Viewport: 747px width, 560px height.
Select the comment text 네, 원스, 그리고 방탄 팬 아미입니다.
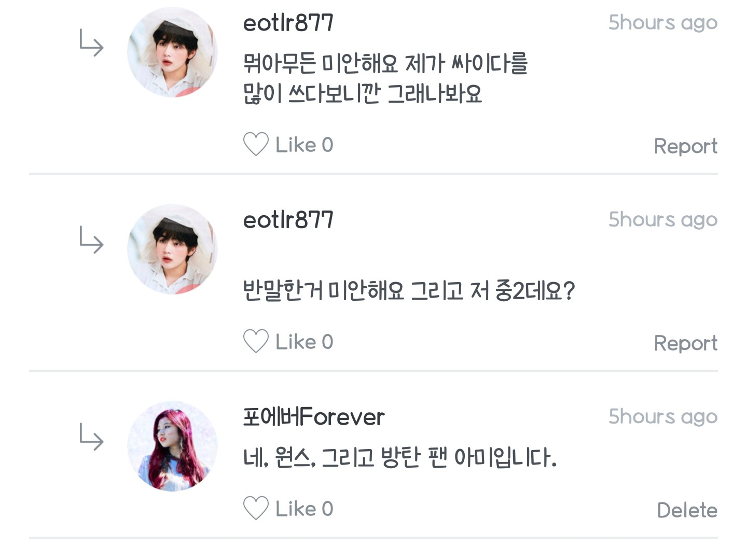click(399, 458)
